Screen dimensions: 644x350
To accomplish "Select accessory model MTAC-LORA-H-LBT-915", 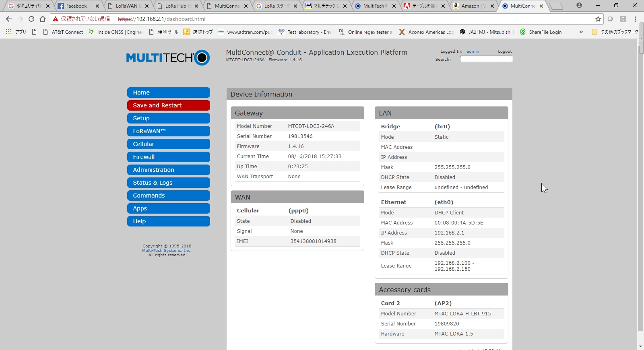I will click(x=462, y=314).
